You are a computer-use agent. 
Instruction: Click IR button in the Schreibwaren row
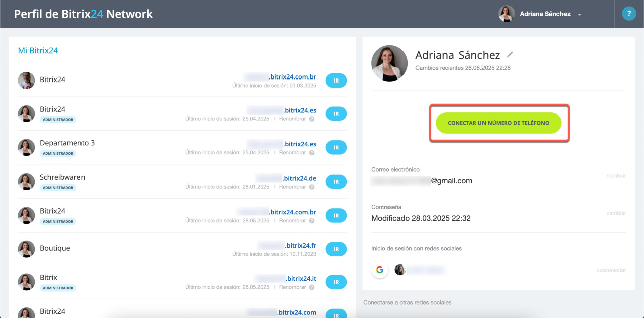(x=336, y=182)
